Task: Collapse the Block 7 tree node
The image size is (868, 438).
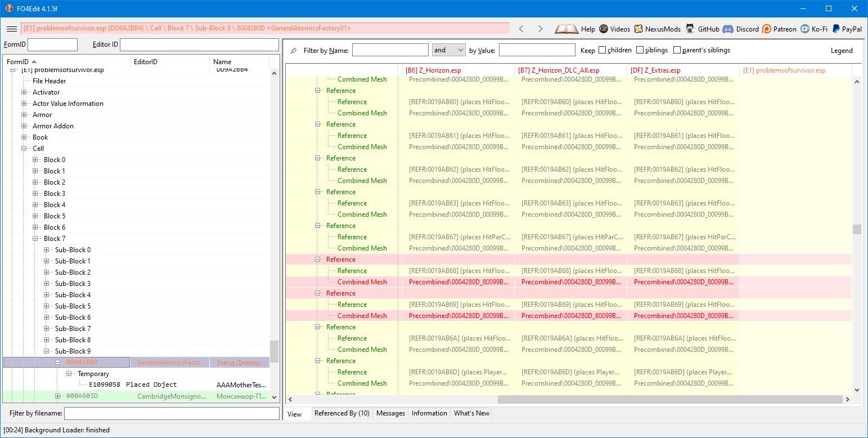Action: point(35,239)
